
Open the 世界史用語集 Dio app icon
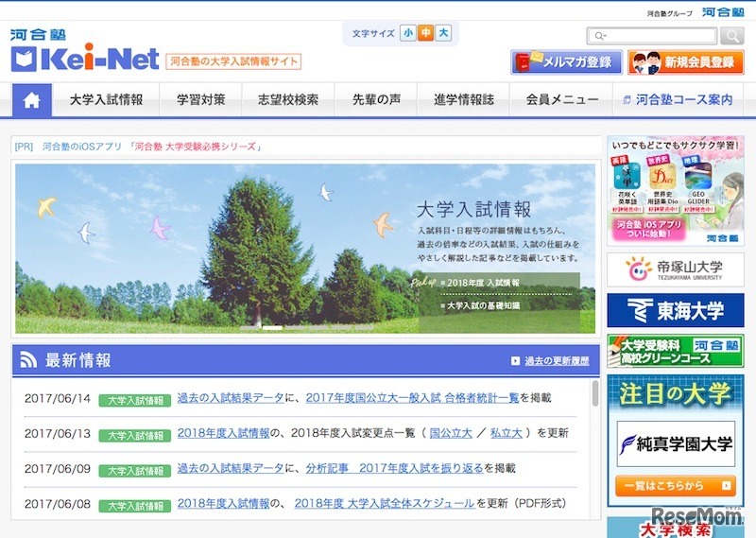click(x=662, y=176)
